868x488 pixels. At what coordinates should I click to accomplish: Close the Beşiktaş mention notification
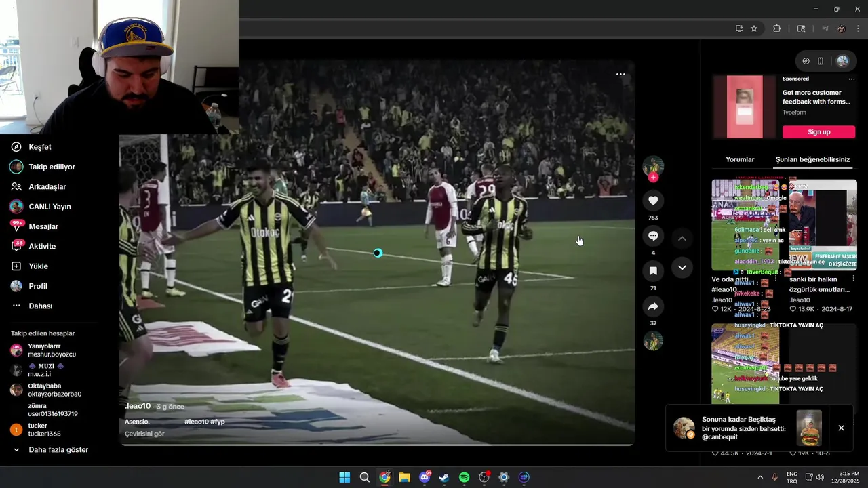841,428
